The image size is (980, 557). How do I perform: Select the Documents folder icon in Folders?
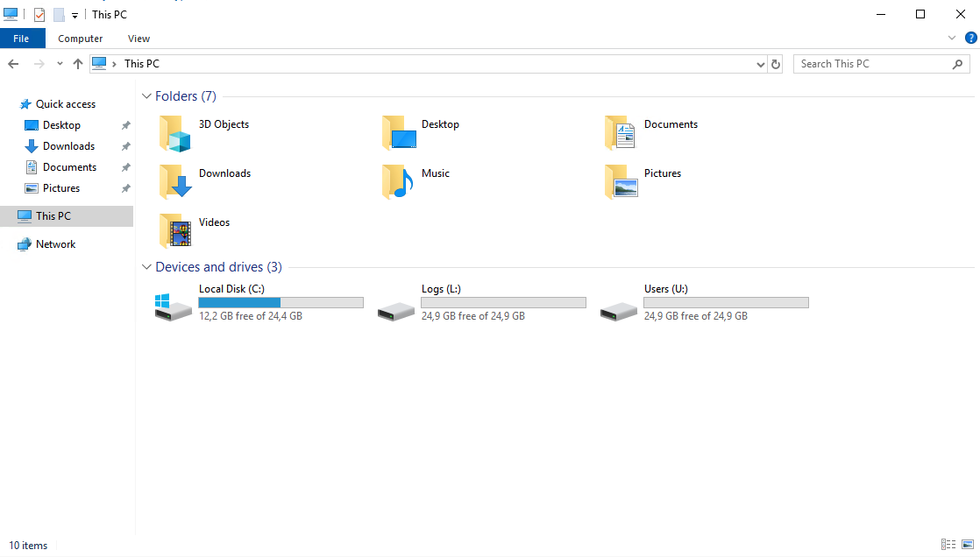620,134
